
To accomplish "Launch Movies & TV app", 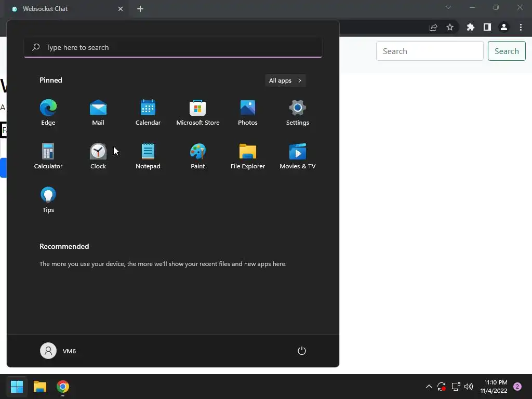I will pyautogui.click(x=298, y=156).
